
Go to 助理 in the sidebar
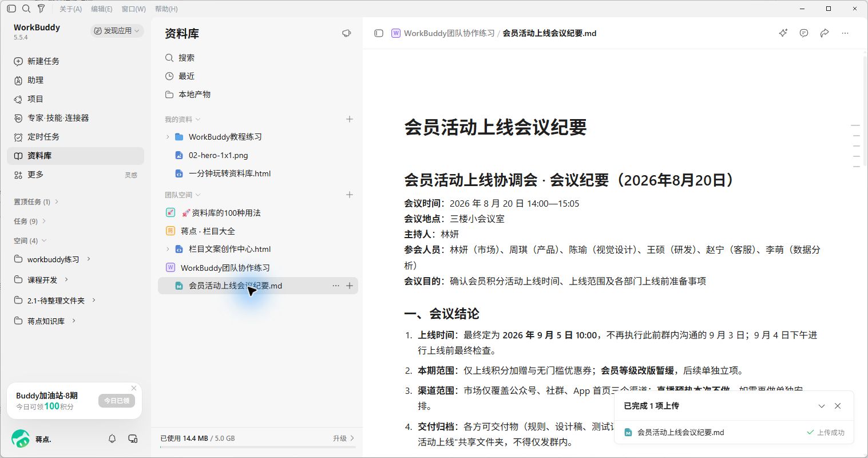[76, 80]
